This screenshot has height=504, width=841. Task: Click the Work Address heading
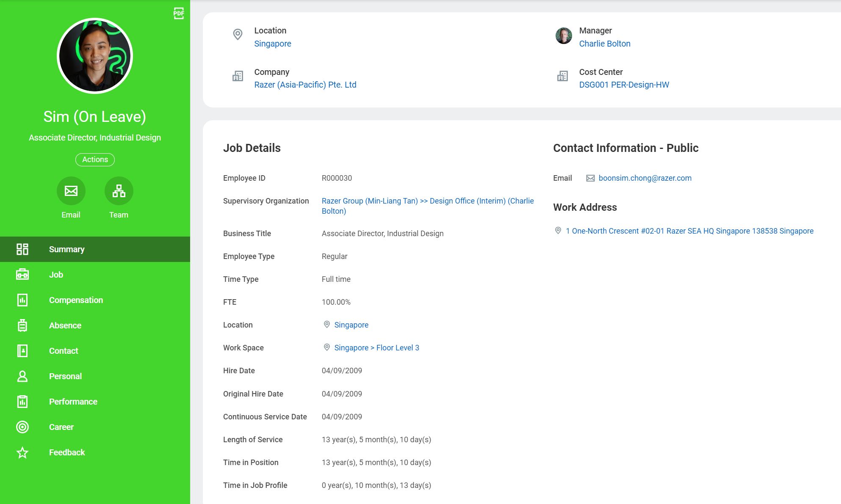585,207
